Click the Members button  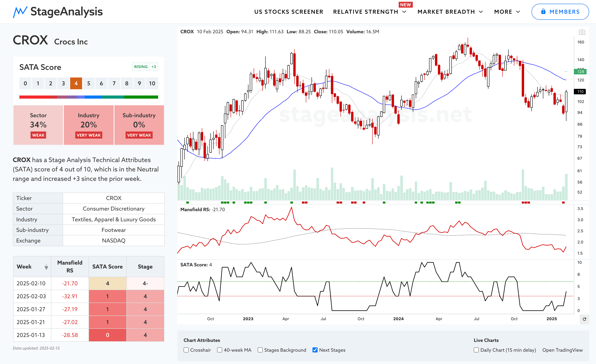coord(560,12)
